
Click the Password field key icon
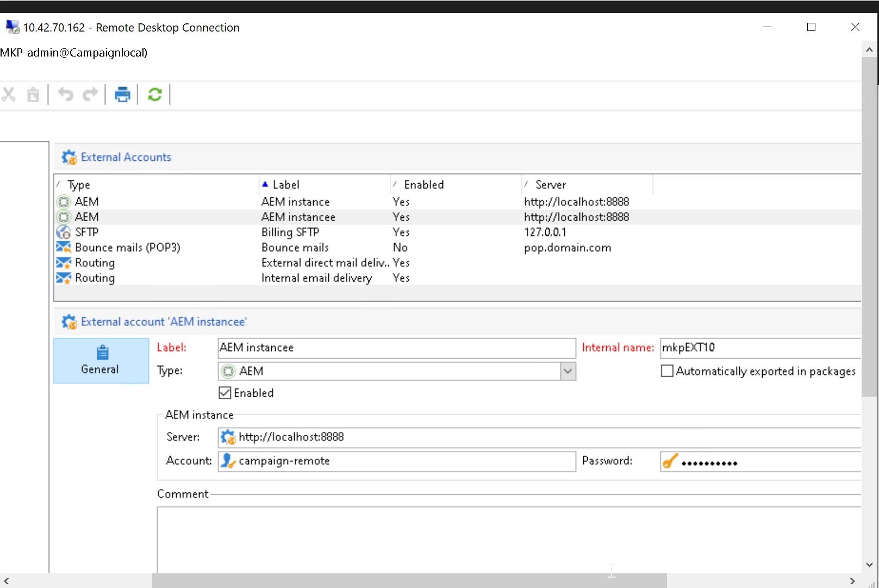click(x=670, y=461)
